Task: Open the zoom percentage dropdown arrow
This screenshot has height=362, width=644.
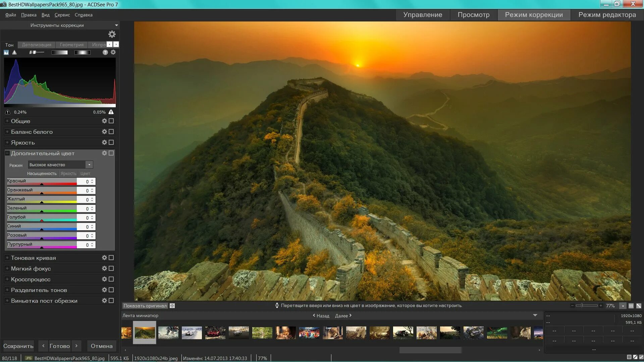Action: pos(623,306)
